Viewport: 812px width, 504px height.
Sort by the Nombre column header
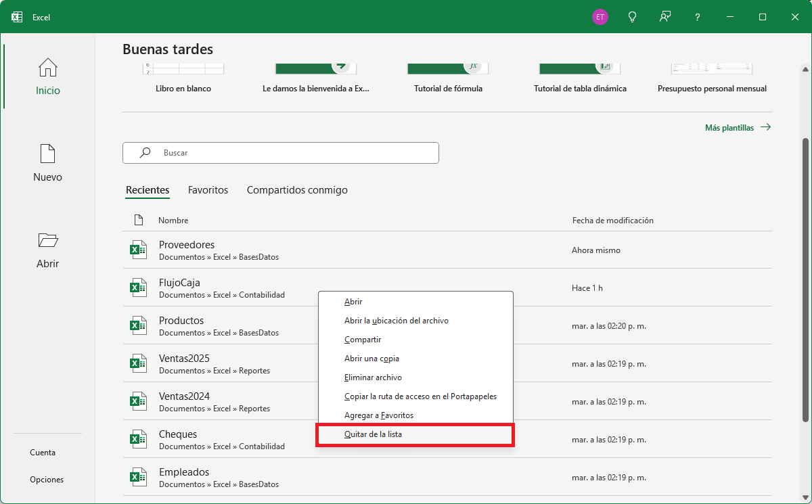pos(173,221)
